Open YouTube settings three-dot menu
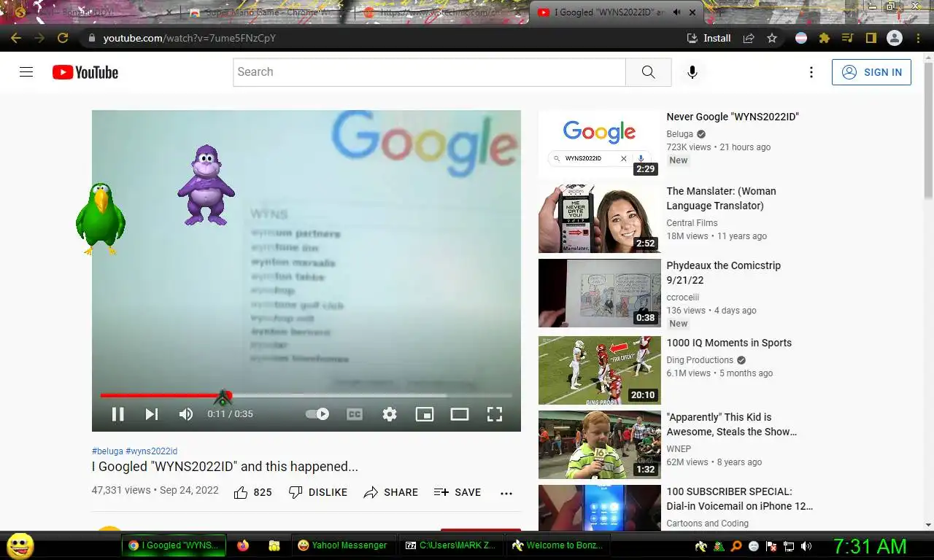This screenshot has width=934, height=560. click(x=811, y=72)
